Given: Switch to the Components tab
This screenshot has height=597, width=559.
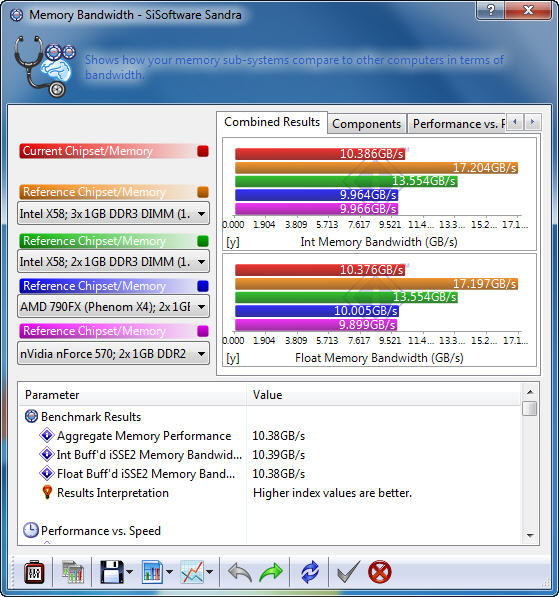Looking at the screenshot, I should (x=367, y=124).
